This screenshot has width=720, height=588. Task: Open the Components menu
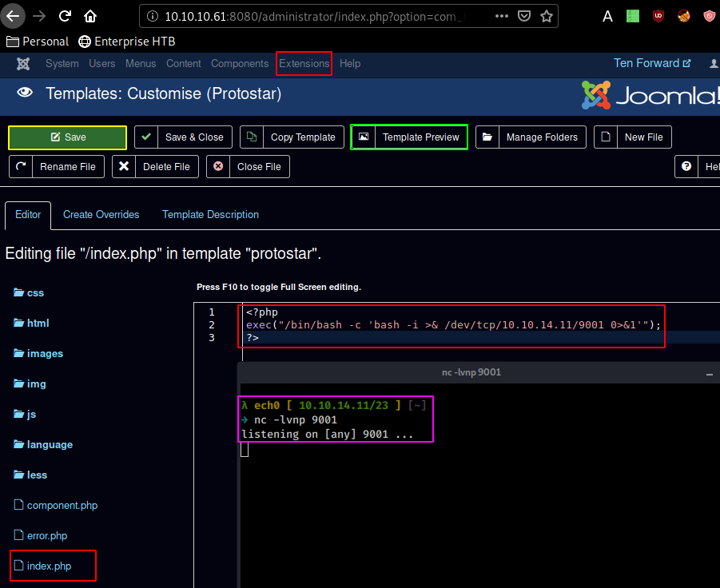tap(240, 64)
